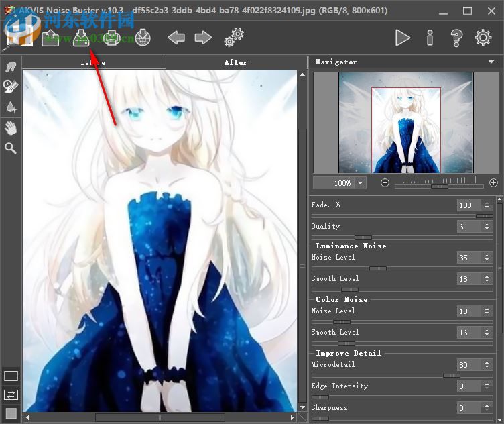The width and height of the screenshot is (504, 424).
Task: Select the Zoom magnifier tool
Action: coord(11,148)
